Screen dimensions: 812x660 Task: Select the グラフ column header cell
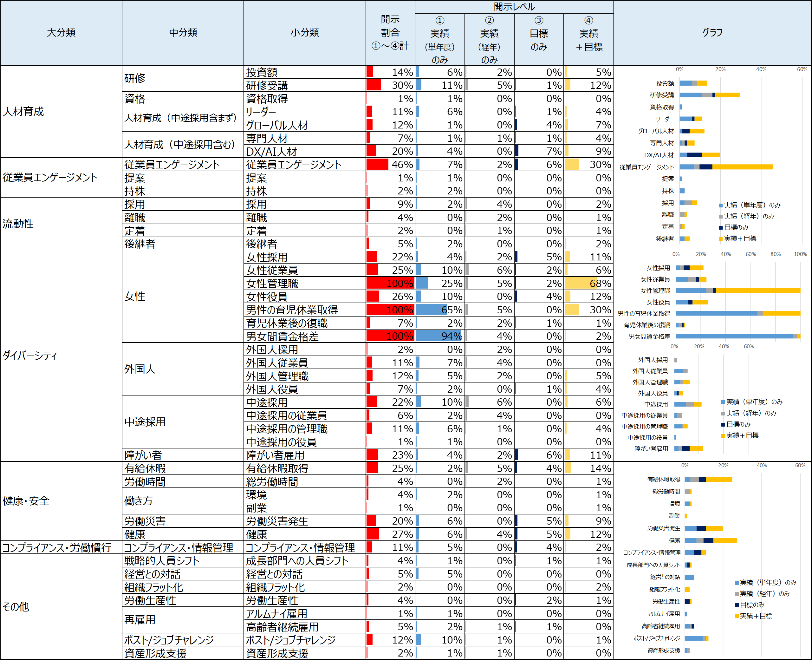point(712,33)
